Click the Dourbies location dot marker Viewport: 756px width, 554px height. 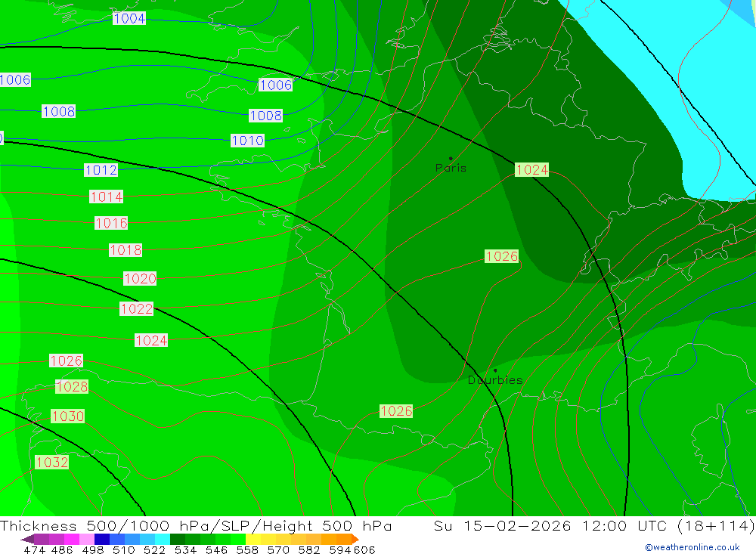pos(495,370)
